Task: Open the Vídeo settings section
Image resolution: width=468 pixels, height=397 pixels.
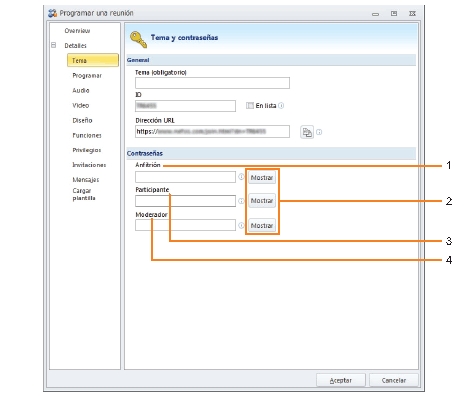Action: coord(81,105)
